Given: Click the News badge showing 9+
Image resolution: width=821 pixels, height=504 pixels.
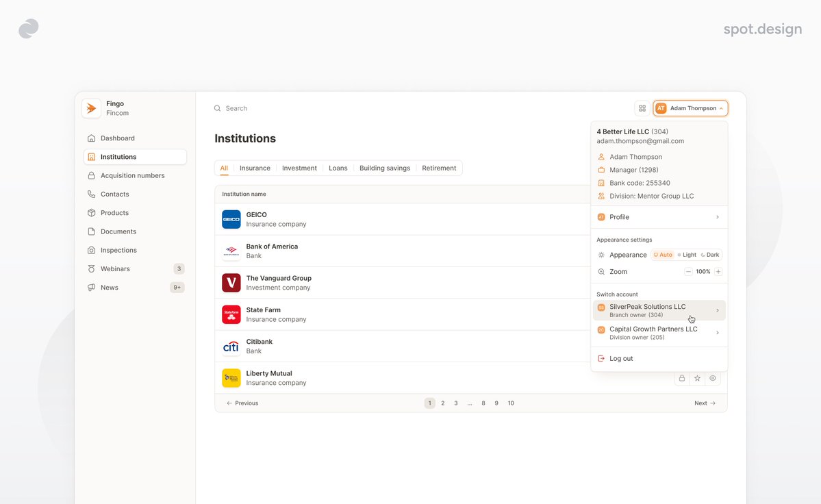Looking at the screenshot, I should click(177, 288).
